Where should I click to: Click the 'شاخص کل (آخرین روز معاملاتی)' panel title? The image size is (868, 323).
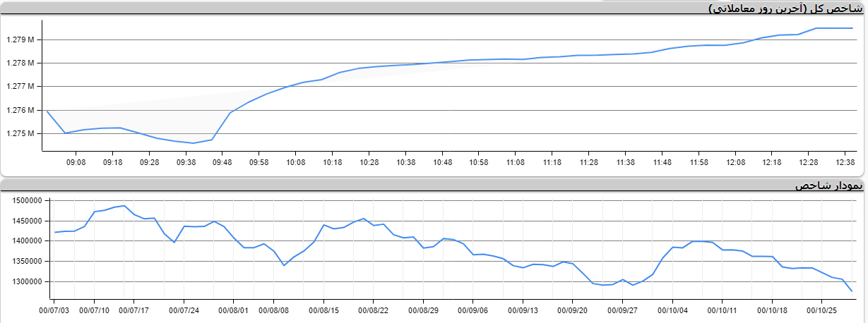pyautogui.click(x=786, y=9)
